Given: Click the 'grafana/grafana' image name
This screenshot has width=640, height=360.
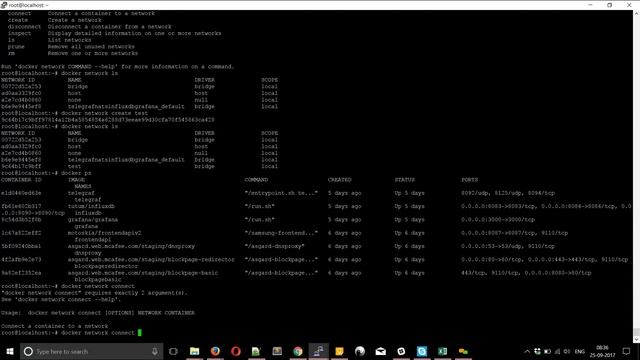Looking at the screenshot, I should coord(93,220).
